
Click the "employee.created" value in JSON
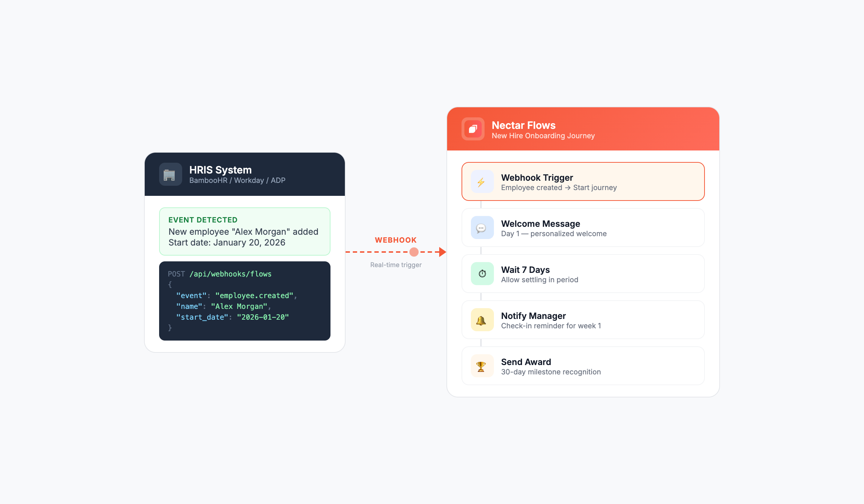pos(254,296)
